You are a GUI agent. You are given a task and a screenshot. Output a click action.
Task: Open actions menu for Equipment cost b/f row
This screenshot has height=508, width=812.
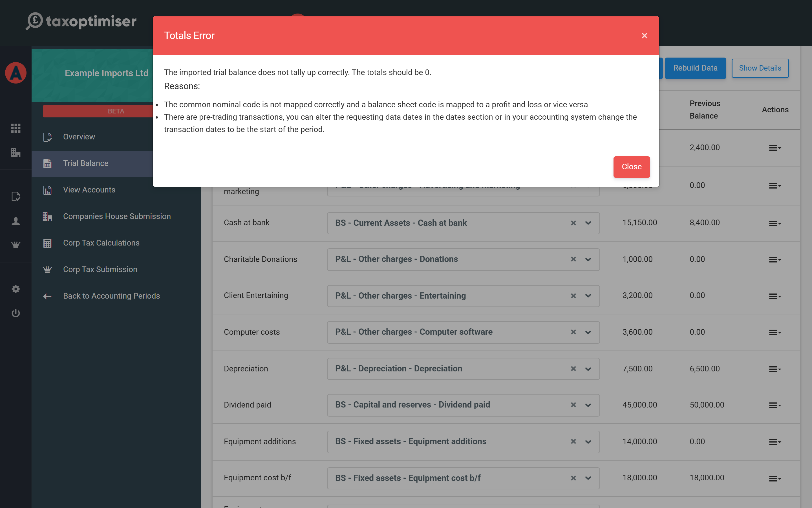point(775,478)
